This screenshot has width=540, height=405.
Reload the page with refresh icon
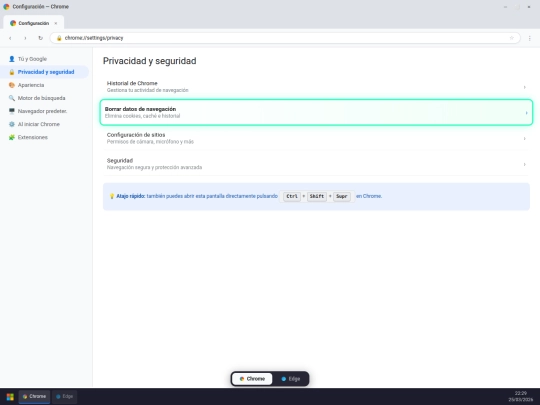click(40, 38)
